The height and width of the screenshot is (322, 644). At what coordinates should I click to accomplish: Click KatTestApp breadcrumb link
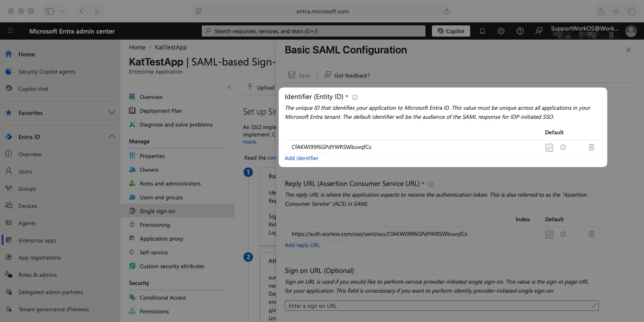point(171,47)
